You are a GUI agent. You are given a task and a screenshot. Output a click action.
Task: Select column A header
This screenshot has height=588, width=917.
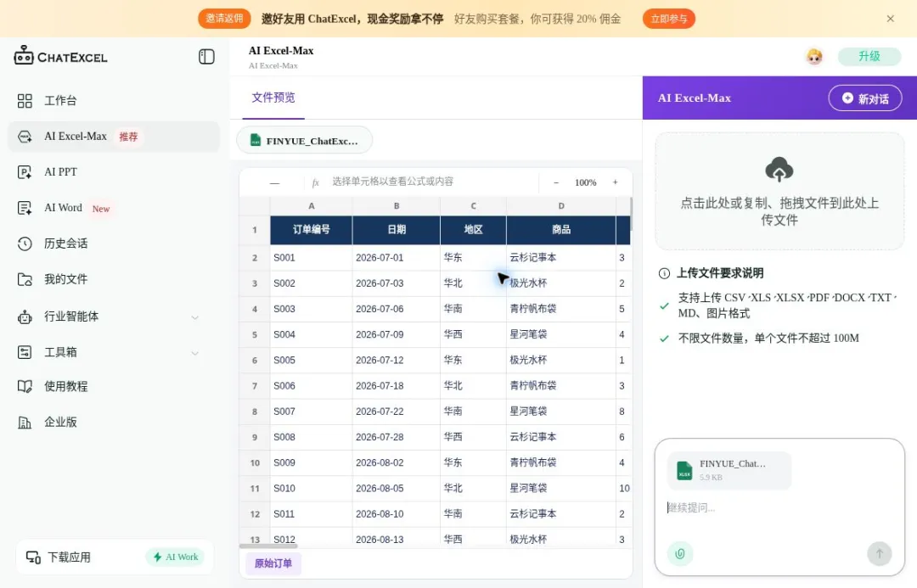pyautogui.click(x=311, y=205)
